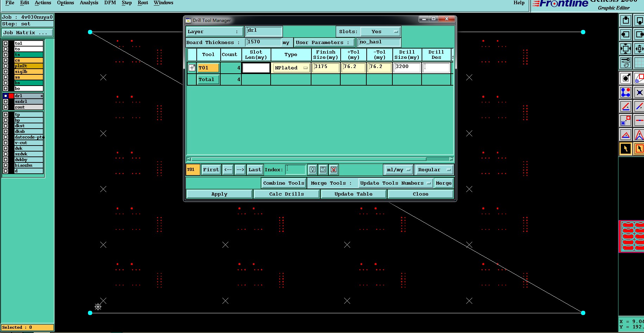Toggle the szdrl layer checkbox
The height and width of the screenshot is (333, 644).
tap(6, 101)
